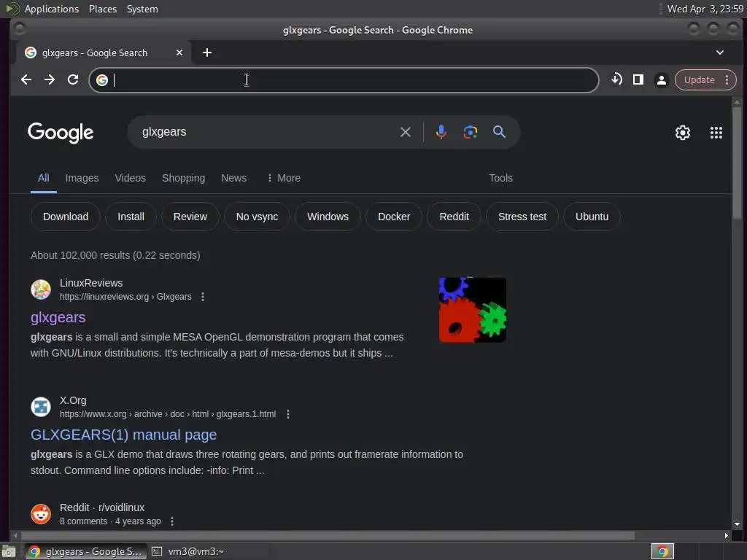Filter results with the Install chip
Screen dimensions: 747x560
pyautogui.click(x=131, y=217)
